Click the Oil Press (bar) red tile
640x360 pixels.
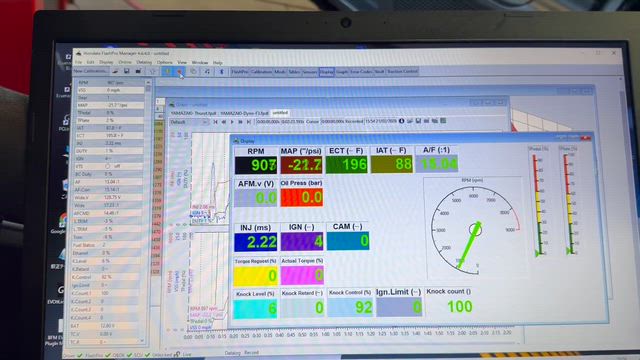(x=302, y=198)
